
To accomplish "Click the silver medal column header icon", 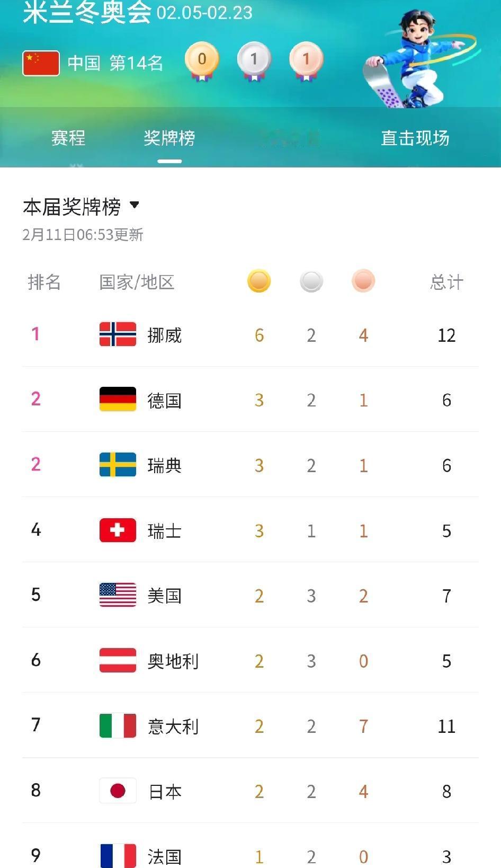I will pyautogui.click(x=311, y=281).
